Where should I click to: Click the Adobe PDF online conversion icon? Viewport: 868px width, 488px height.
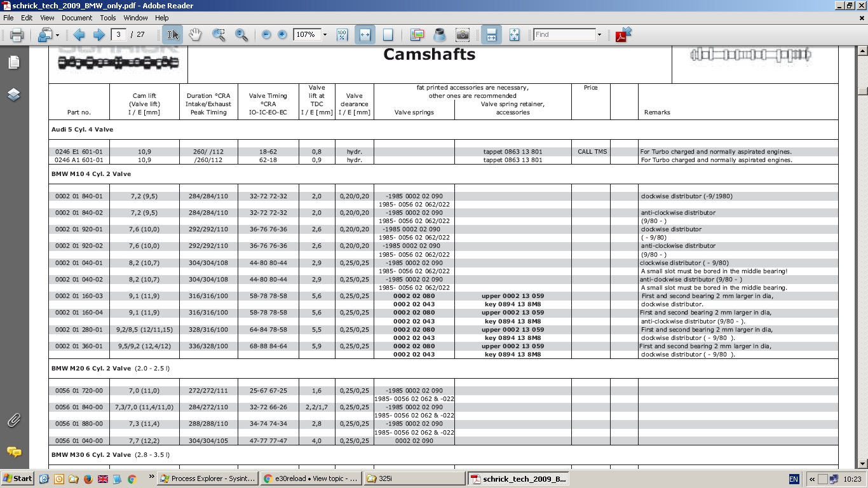(x=623, y=34)
